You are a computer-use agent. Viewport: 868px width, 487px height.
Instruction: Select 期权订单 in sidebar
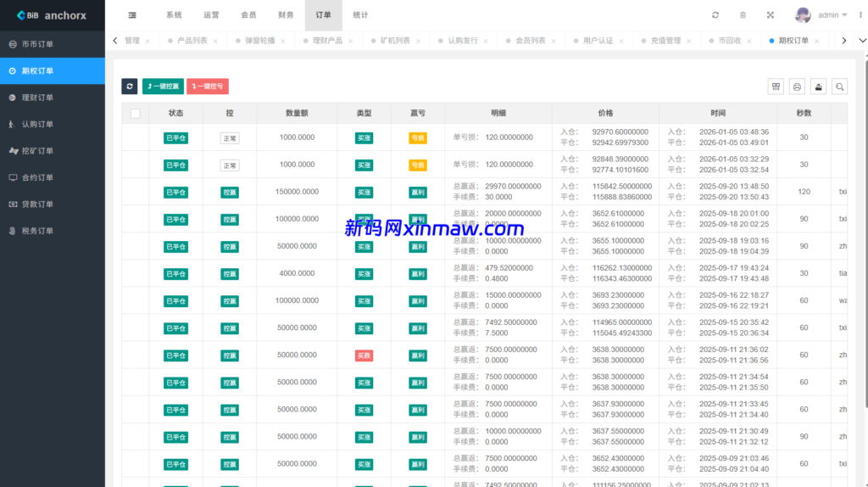click(x=53, y=71)
